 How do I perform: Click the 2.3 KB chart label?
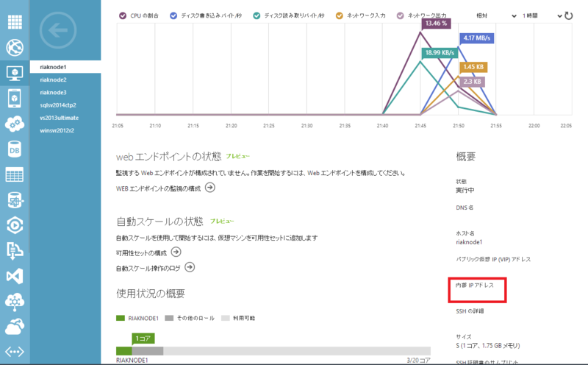pyautogui.click(x=472, y=82)
